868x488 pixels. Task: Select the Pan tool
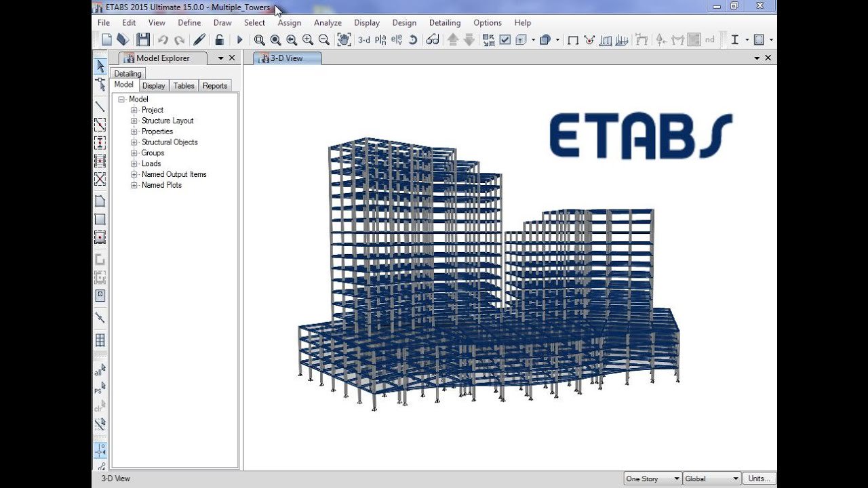(x=344, y=40)
